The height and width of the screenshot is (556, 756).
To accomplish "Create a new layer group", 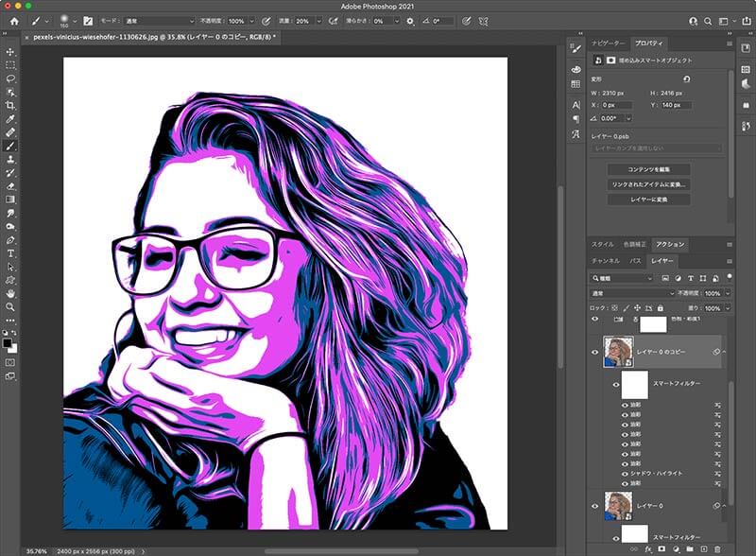I will [690, 549].
